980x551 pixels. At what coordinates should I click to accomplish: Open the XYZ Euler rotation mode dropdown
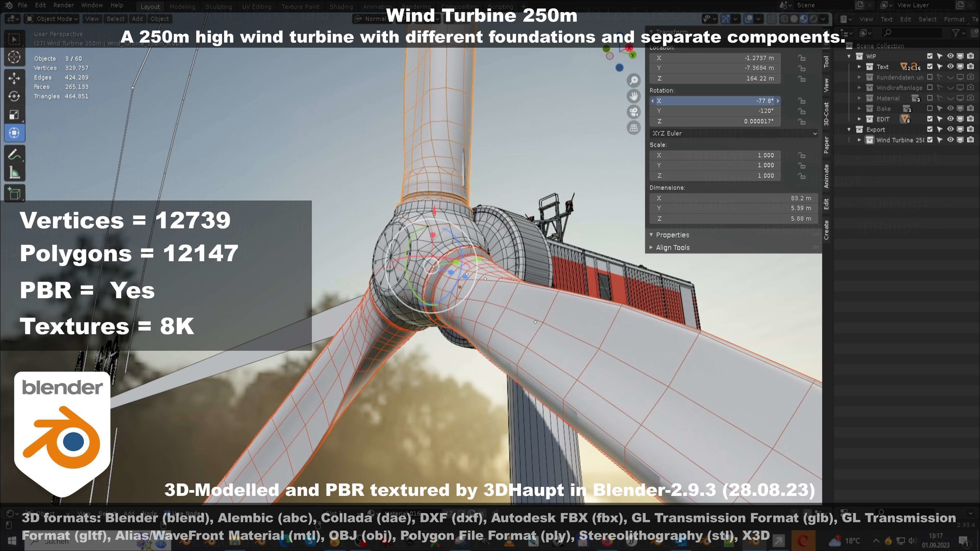point(734,133)
